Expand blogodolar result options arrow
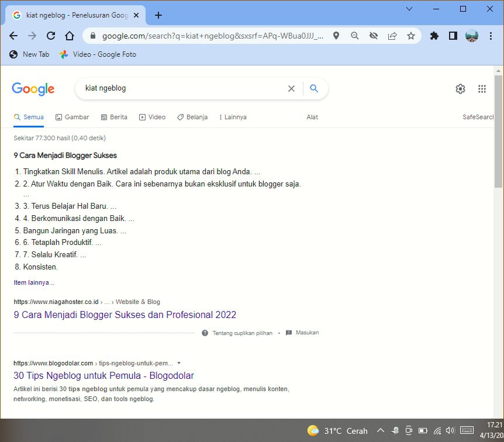The width and height of the screenshot is (504, 442). pos(179,363)
